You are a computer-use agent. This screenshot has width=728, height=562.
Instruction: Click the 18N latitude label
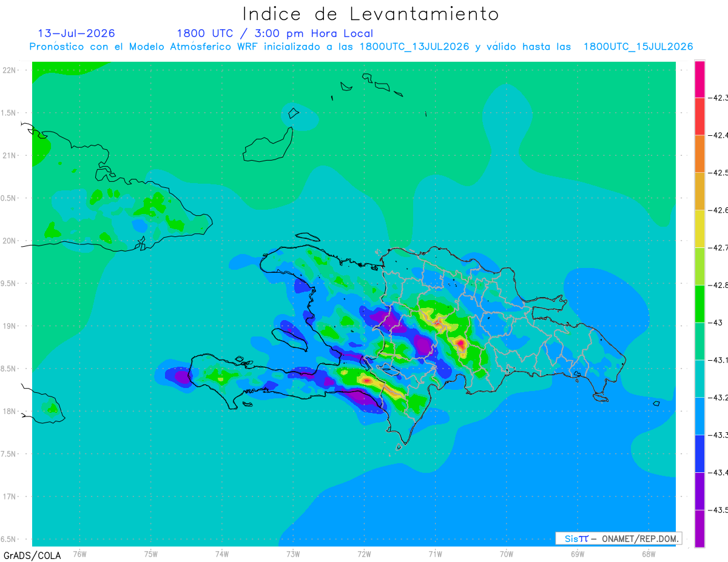coord(10,411)
